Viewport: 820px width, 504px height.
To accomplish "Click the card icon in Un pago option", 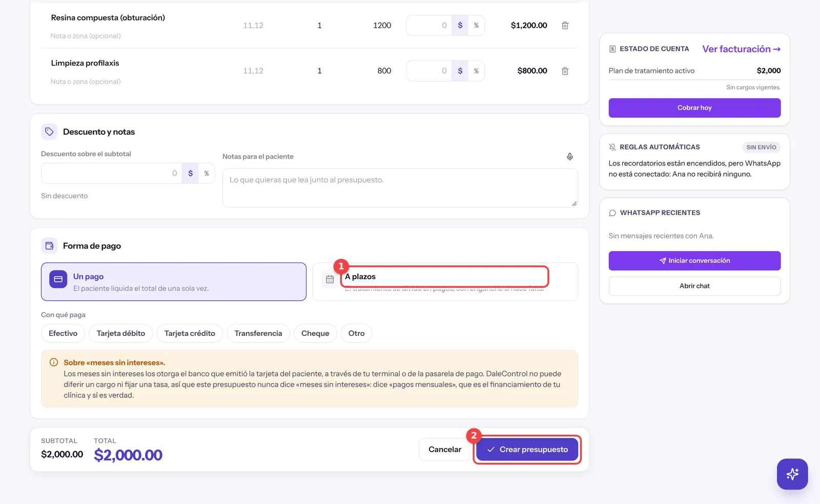I will pos(58,279).
